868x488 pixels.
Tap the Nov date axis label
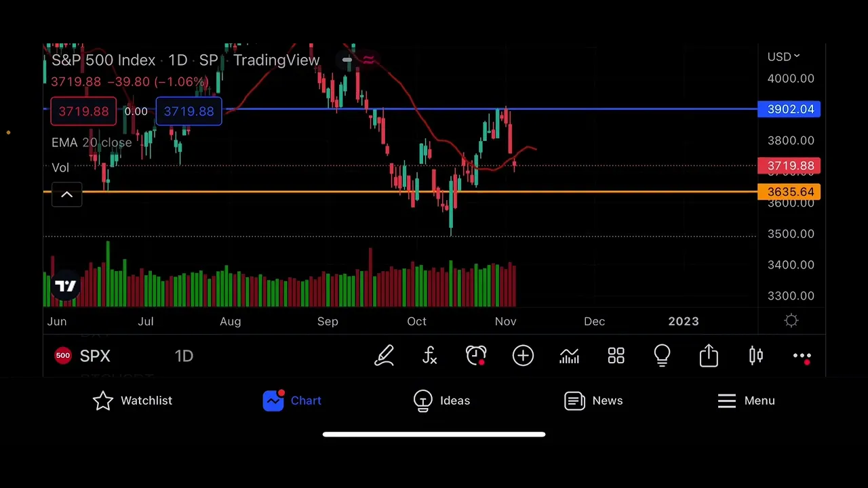(x=505, y=321)
